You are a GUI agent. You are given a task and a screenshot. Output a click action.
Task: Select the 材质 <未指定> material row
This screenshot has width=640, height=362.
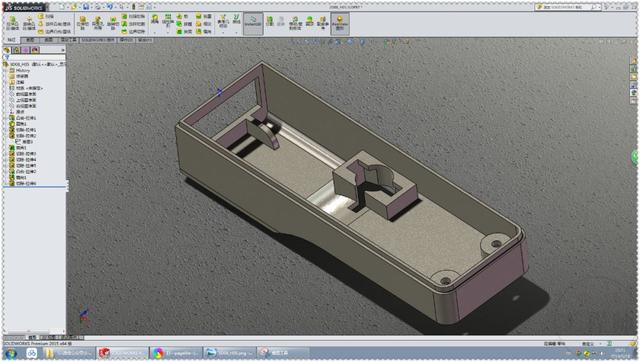pyautogui.click(x=26, y=88)
